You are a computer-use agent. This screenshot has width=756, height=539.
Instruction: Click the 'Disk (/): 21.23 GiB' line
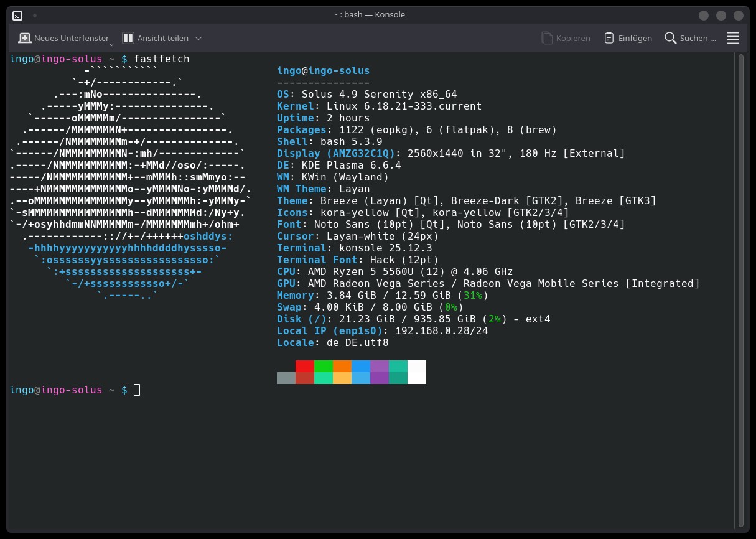[414, 319]
